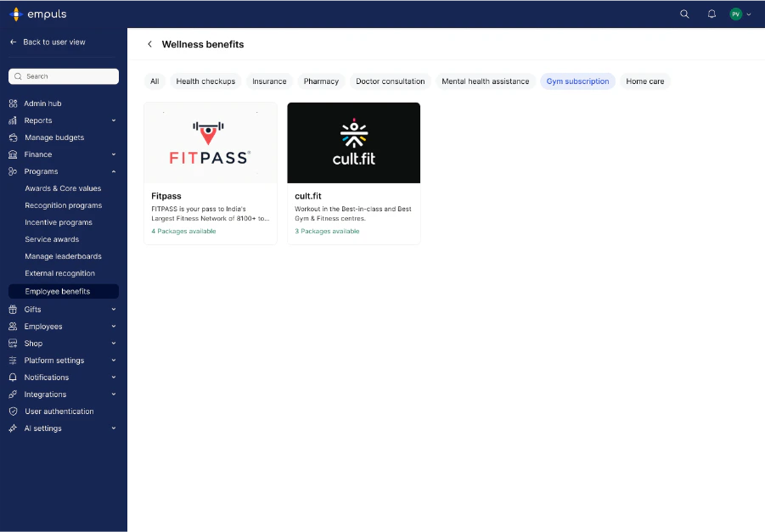
Task: Expand the Reports menu chevron
Action: [114, 120]
